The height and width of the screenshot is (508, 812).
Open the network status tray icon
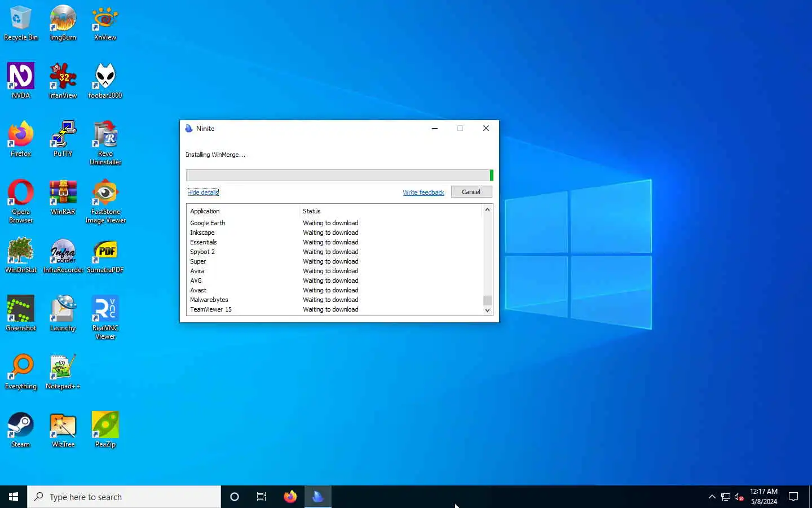pos(726,497)
